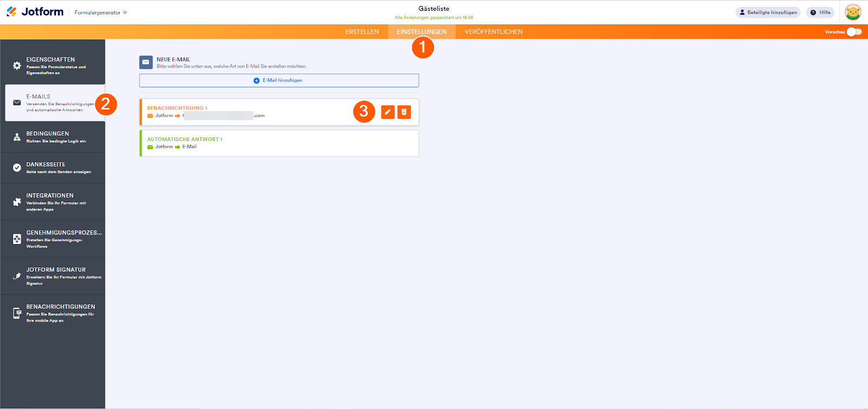The width and height of the screenshot is (868, 409).
Task: Click the E-Mail hinzufügen button
Action: coord(279,80)
